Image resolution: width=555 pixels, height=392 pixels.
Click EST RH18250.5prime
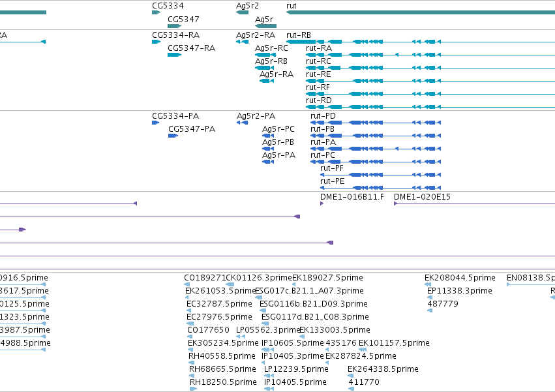pyautogui.click(x=193, y=389)
